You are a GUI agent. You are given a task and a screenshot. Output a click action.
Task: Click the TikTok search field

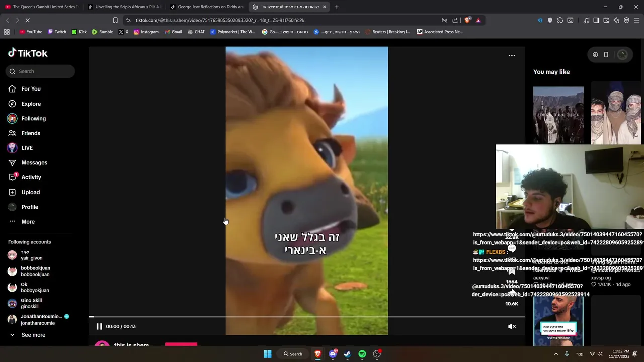tap(40, 71)
